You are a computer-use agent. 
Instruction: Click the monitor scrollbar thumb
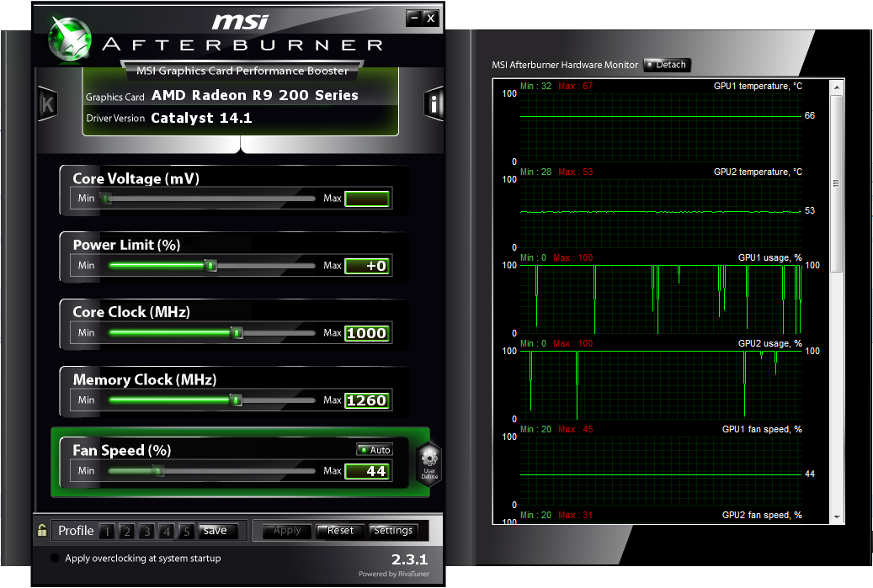pyautogui.click(x=836, y=183)
